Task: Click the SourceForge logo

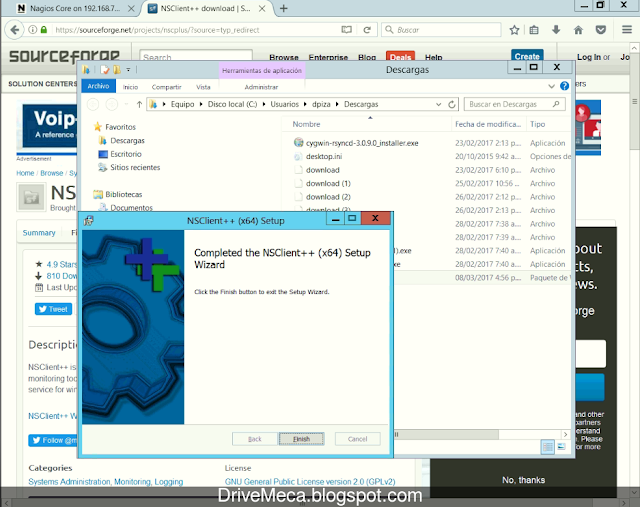Action: (64, 56)
